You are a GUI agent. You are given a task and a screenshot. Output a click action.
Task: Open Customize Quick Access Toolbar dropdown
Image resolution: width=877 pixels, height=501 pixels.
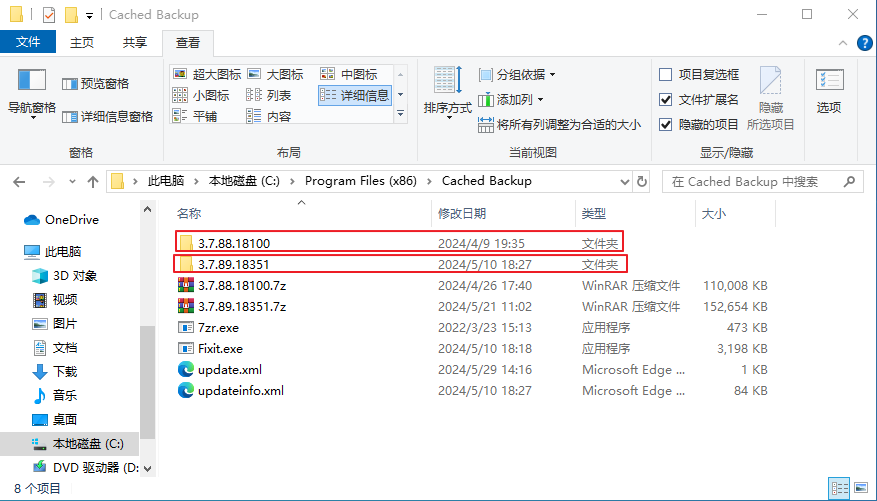coord(89,16)
